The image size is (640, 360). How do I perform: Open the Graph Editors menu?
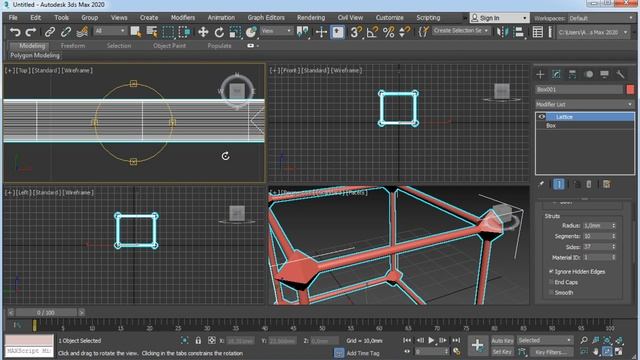pos(266,18)
